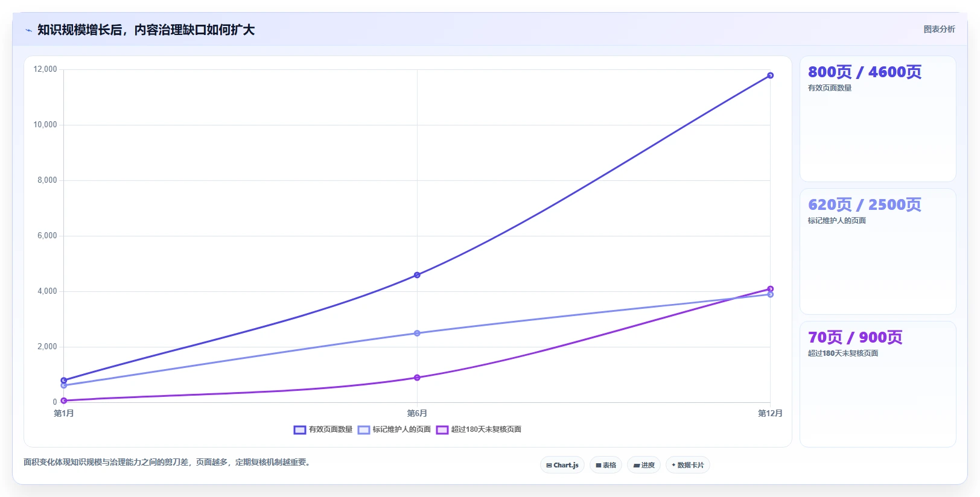Image resolution: width=980 pixels, height=497 pixels.
Task: Click the 2,000 y-axis label
Action: [47, 347]
